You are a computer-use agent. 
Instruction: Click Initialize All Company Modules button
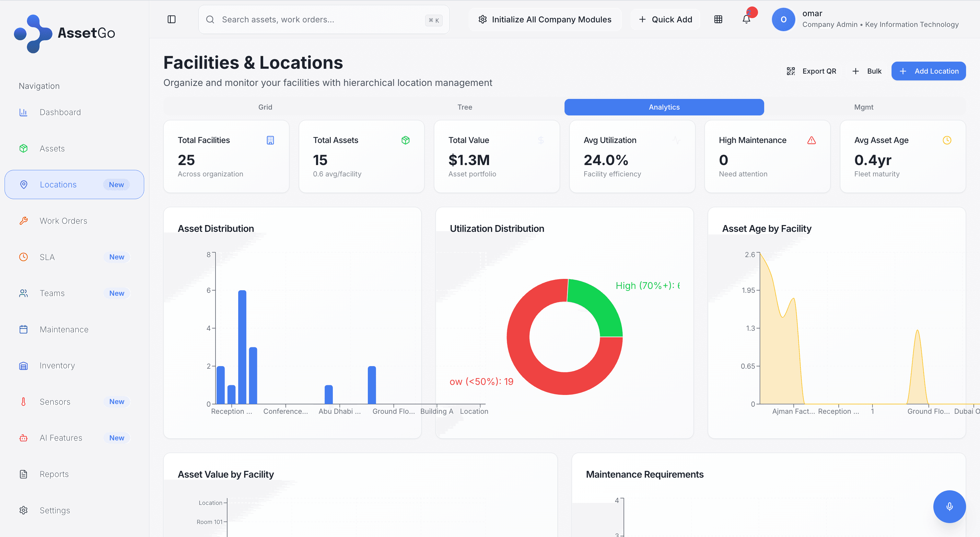click(545, 19)
